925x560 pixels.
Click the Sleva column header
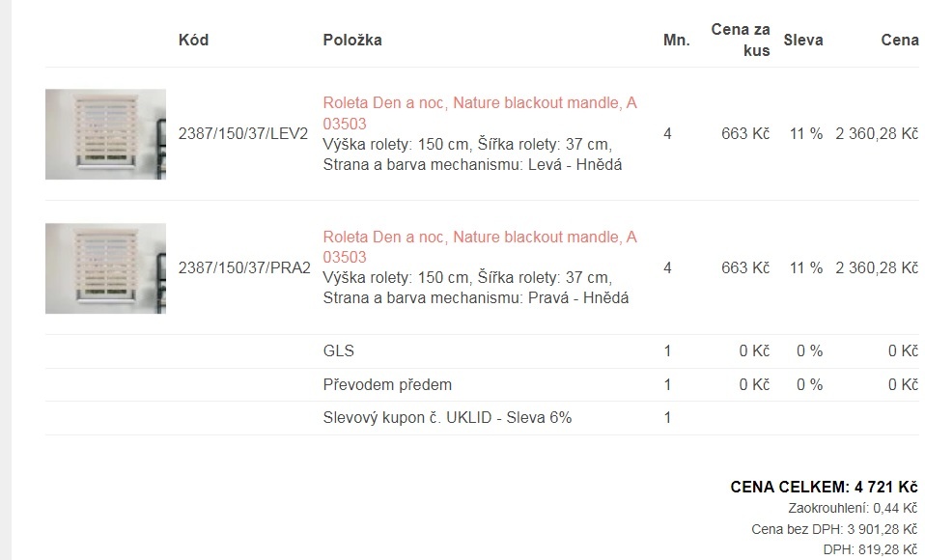point(802,40)
